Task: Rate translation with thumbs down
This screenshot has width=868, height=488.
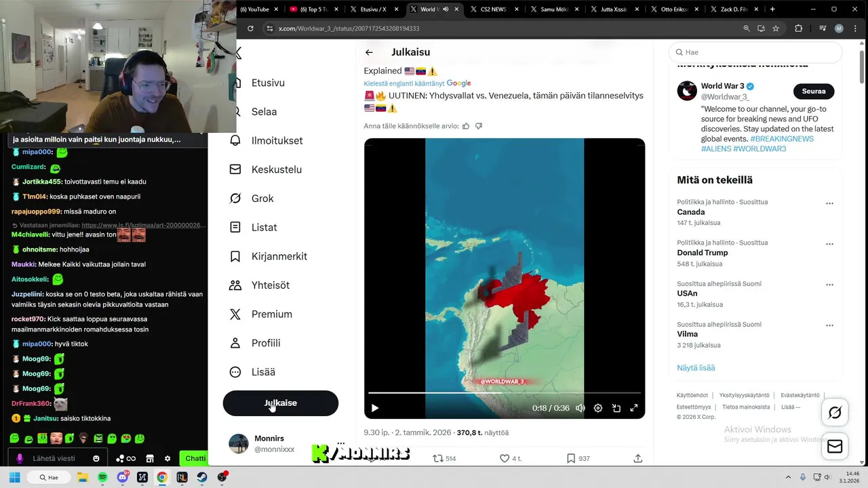Action: [479, 126]
